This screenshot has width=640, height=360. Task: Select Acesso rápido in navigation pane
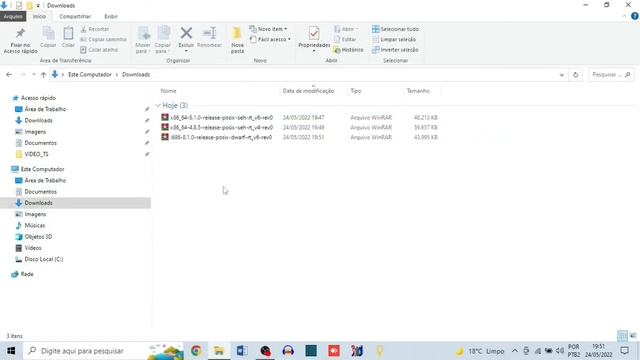pos(38,98)
